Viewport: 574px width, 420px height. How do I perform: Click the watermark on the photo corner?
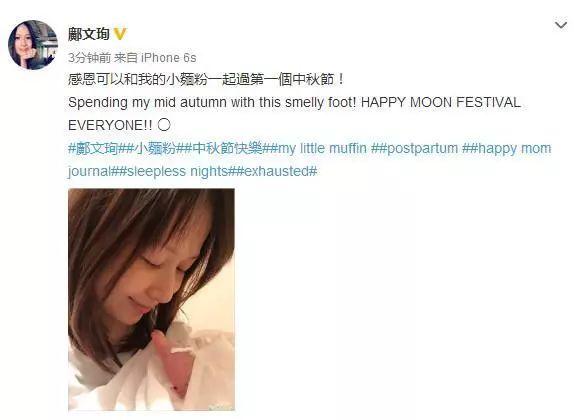tap(220, 406)
